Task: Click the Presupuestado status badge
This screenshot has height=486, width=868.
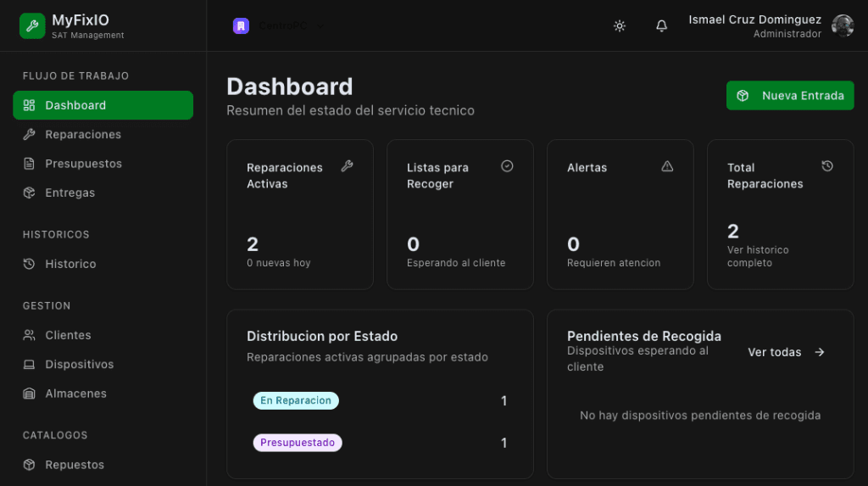Action: [x=298, y=443]
